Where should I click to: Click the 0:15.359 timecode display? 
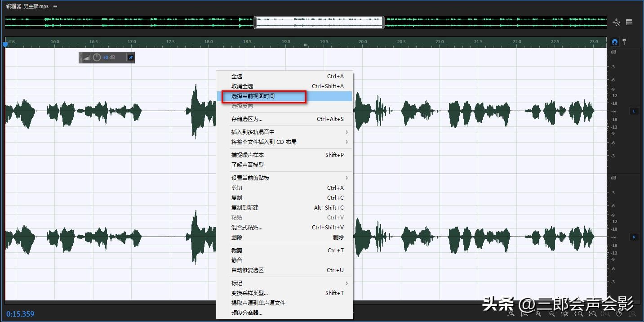point(21,314)
